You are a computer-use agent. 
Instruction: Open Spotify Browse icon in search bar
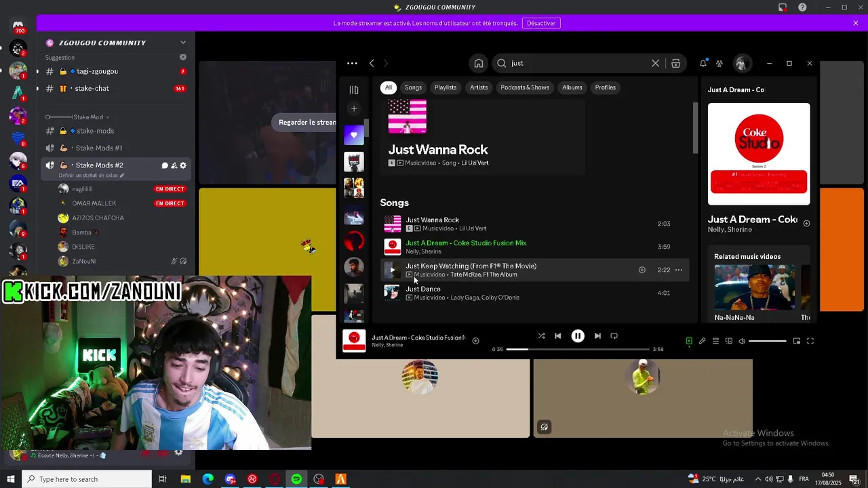(675, 63)
